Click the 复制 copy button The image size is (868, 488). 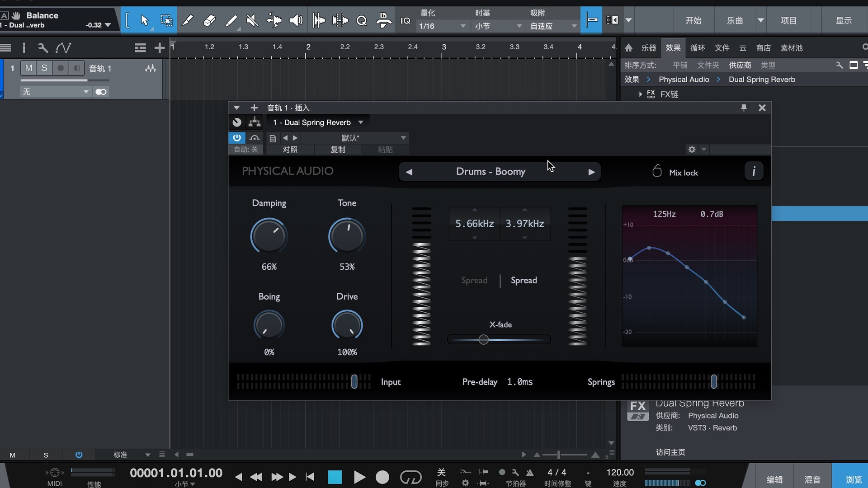pyautogui.click(x=338, y=150)
